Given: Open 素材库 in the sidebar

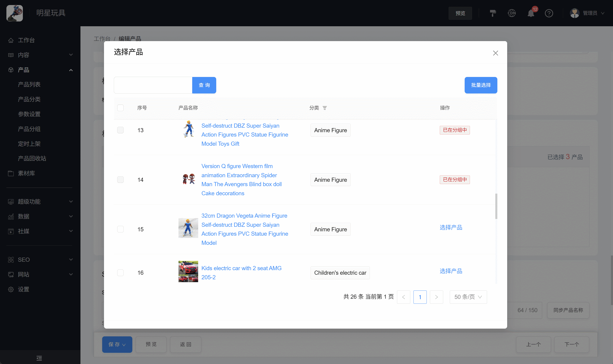Looking at the screenshot, I should [x=26, y=173].
